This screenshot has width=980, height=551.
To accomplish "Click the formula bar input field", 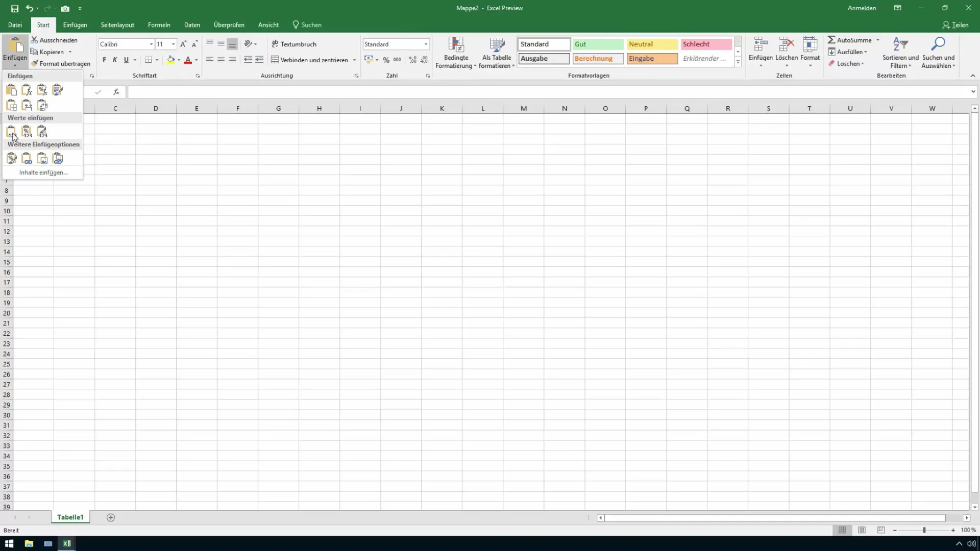I will click(548, 92).
